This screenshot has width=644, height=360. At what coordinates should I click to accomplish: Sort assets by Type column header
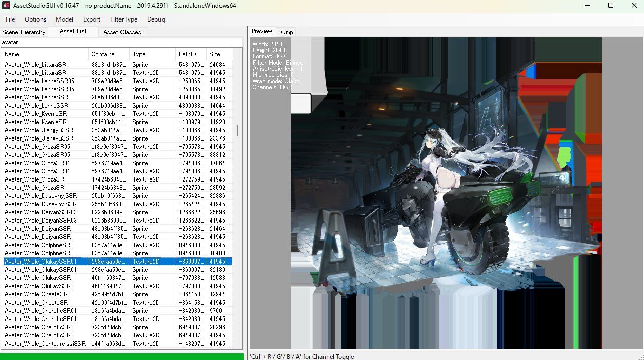[x=152, y=54]
